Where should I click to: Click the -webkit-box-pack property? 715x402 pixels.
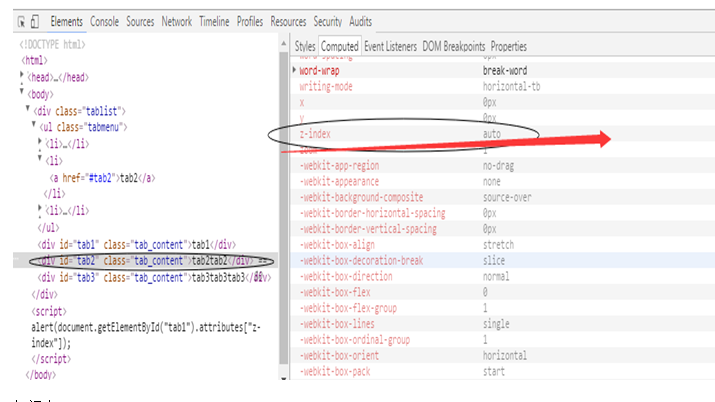tap(335, 371)
